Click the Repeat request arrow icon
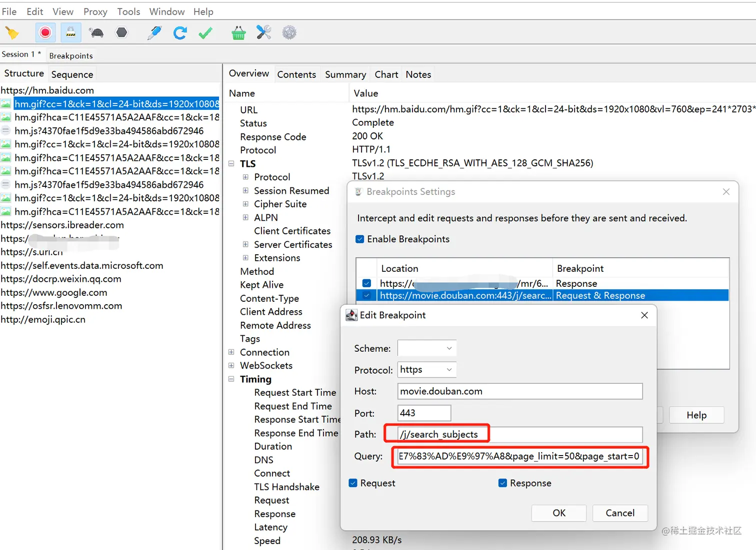Screen dimensions: 756x550 pyautogui.click(x=180, y=33)
